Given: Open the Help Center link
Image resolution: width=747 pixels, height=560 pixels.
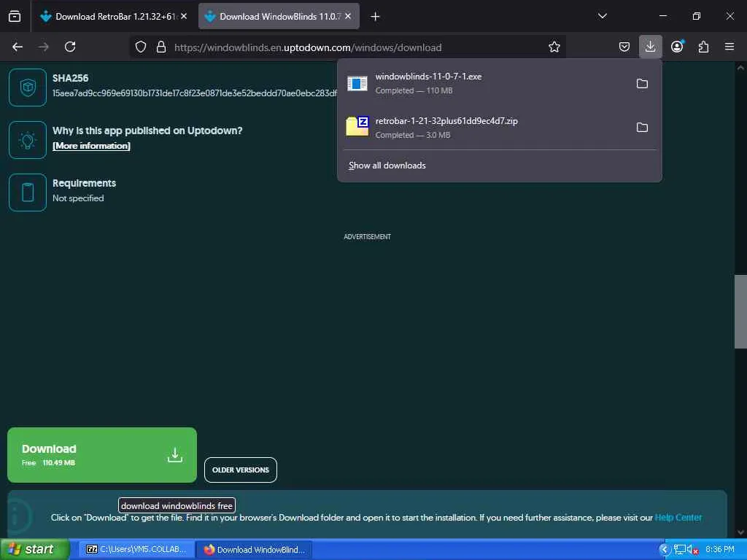Looking at the screenshot, I should tap(678, 517).
